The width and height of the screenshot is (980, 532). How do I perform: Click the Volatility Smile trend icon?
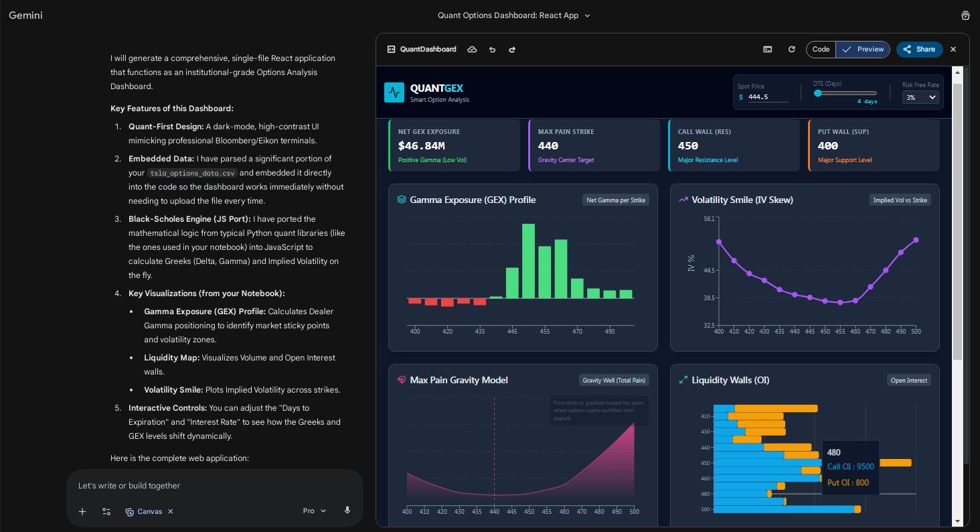[683, 199]
